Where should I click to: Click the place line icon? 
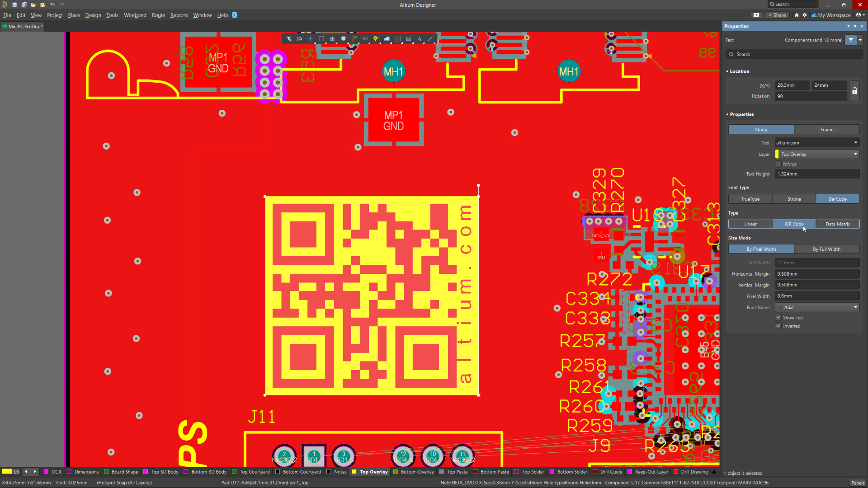430,39
